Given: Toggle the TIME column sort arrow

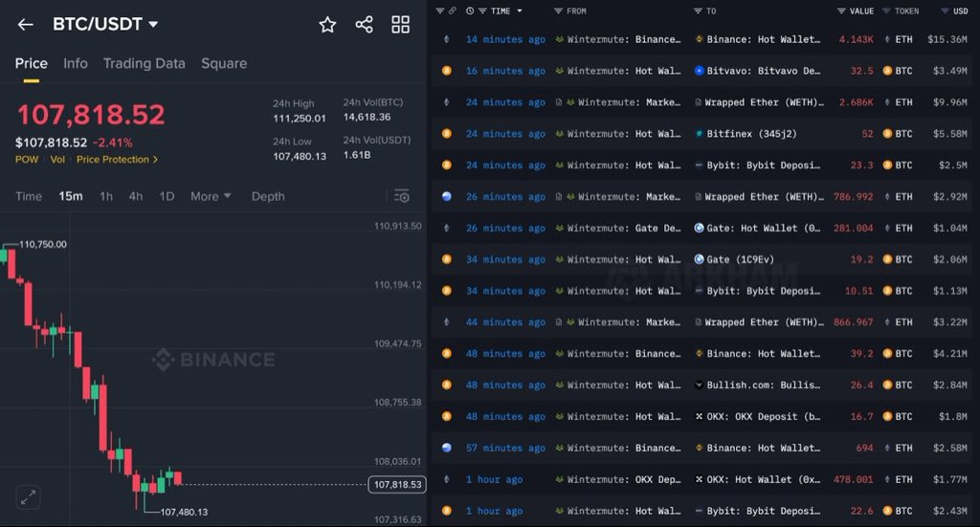Looking at the screenshot, I should tap(520, 11).
